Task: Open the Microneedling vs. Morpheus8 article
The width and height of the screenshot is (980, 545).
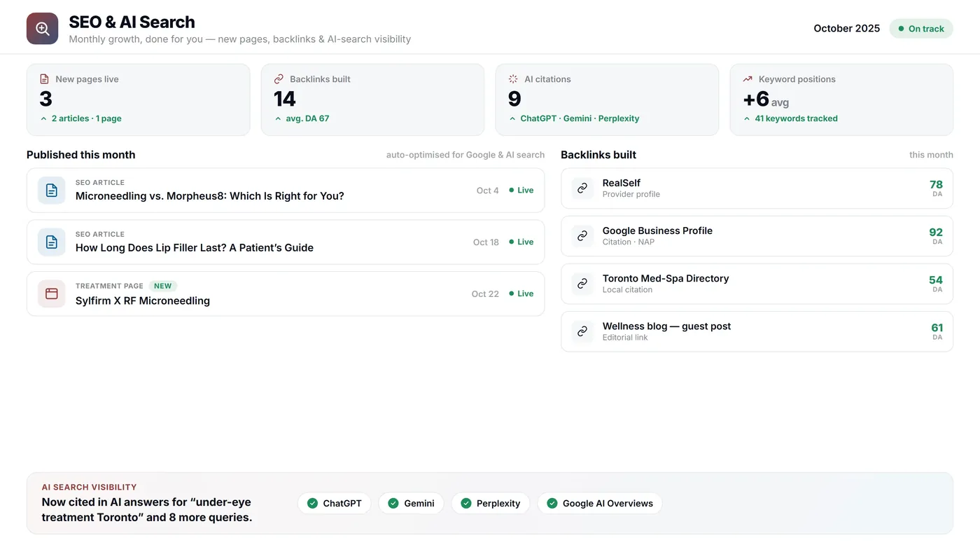Action: [x=286, y=190]
